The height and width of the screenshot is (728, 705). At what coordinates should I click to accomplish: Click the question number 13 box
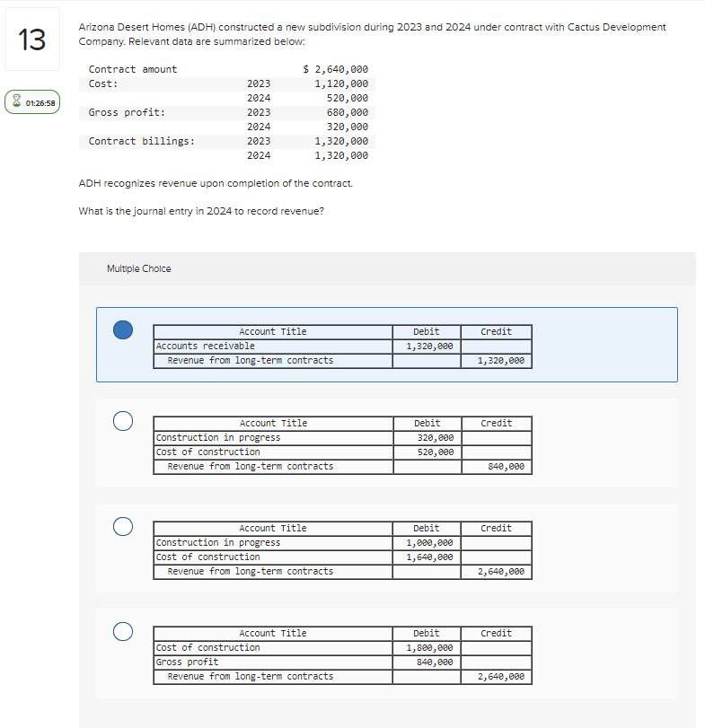click(32, 39)
